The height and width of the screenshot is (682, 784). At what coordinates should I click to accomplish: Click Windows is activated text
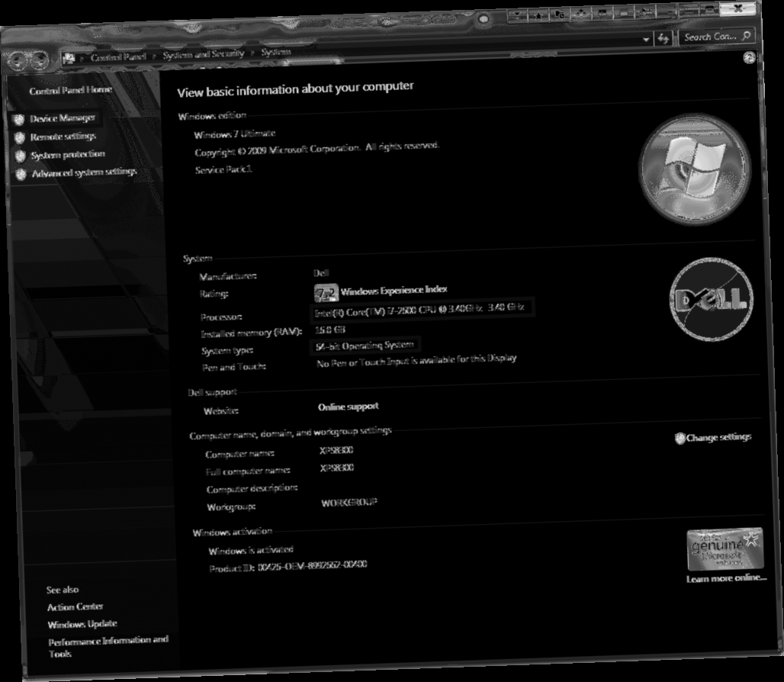click(251, 551)
